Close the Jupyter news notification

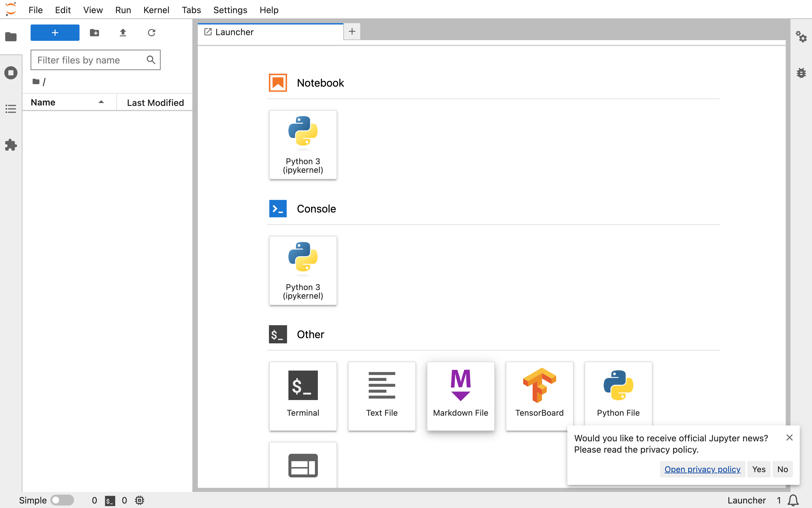coord(790,437)
